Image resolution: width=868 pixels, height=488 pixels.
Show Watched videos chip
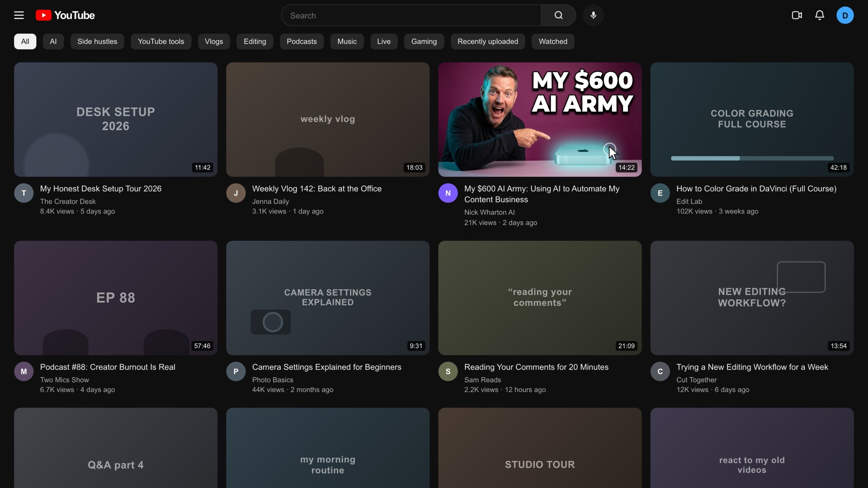click(553, 41)
